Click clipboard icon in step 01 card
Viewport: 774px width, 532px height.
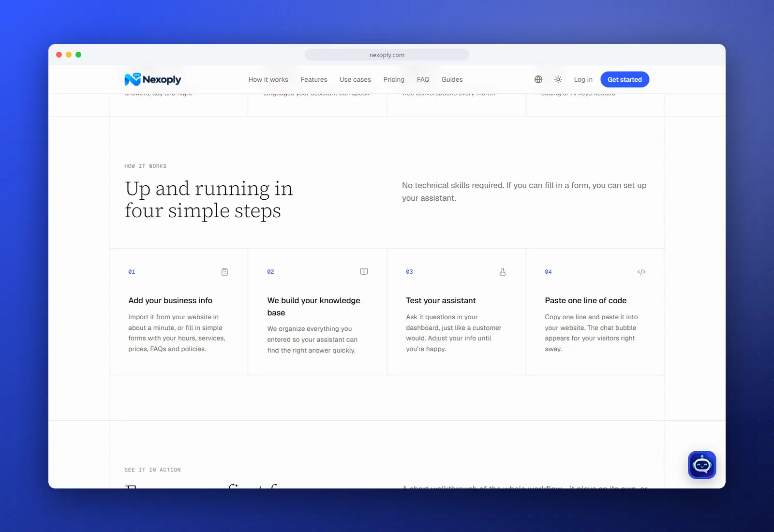click(x=225, y=272)
